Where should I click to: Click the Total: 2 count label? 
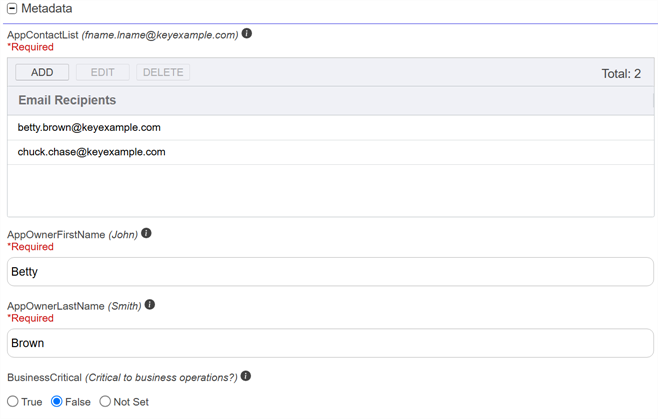coord(621,73)
